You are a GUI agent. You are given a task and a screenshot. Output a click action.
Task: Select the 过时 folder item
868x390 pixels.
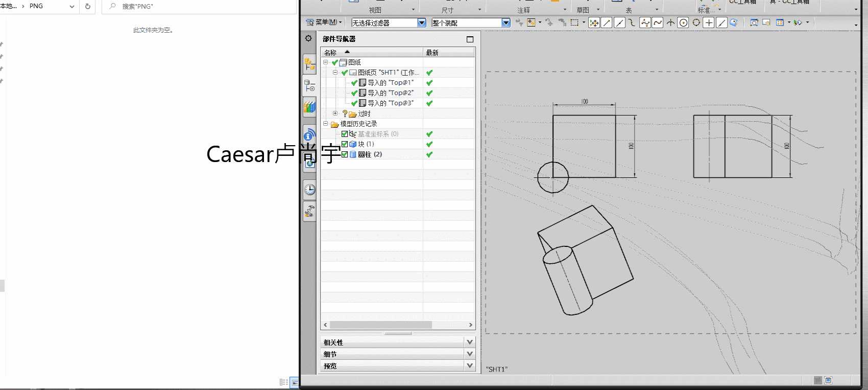click(364, 113)
